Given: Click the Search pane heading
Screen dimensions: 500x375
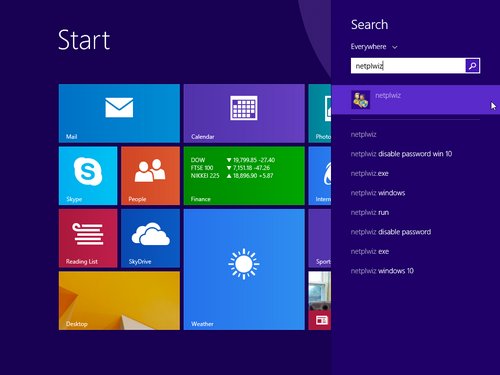Looking at the screenshot, I should coord(369,25).
